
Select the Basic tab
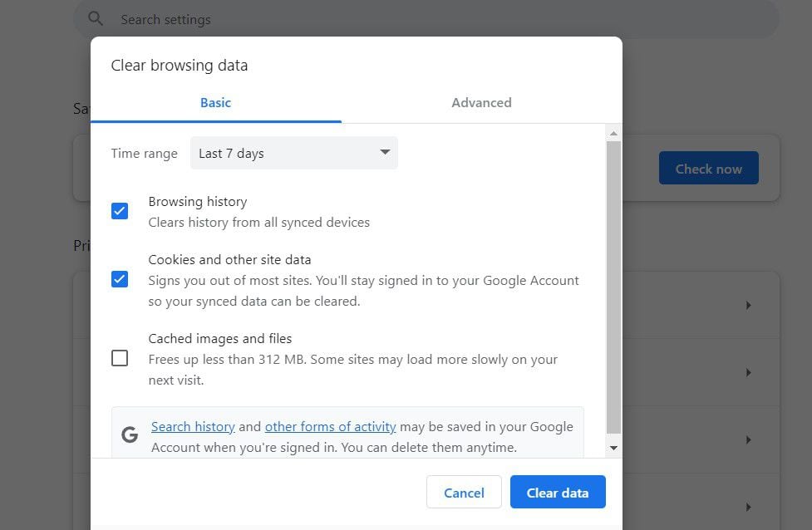coord(215,103)
